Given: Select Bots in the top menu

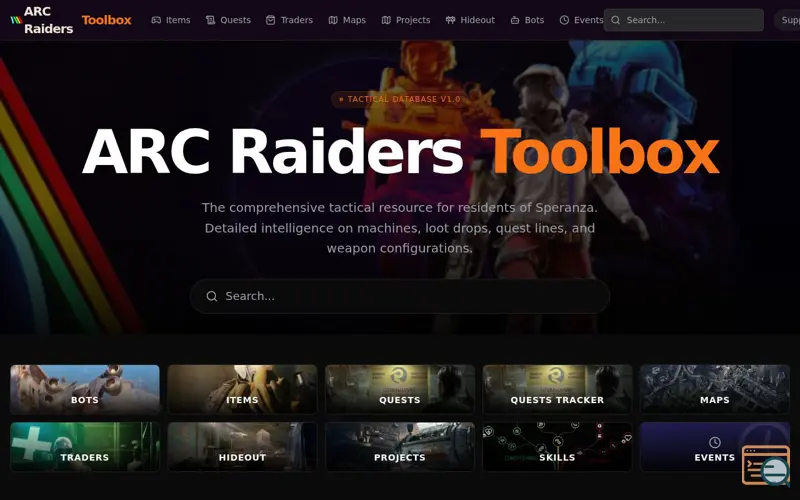Looking at the screenshot, I should (x=528, y=20).
